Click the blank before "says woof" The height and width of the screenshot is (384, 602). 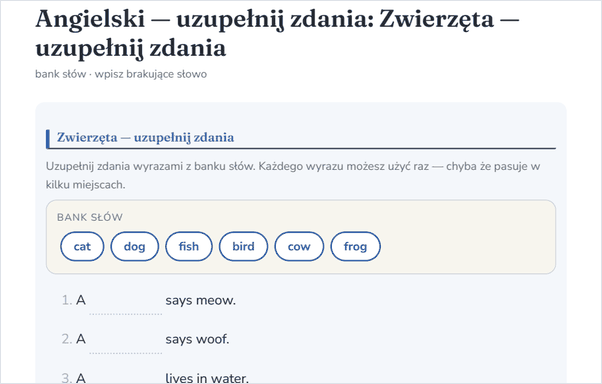126,340
